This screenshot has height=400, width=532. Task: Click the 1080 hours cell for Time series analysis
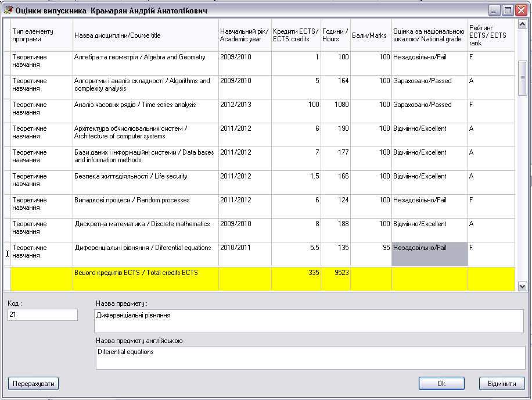pyautogui.click(x=336, y=111)
